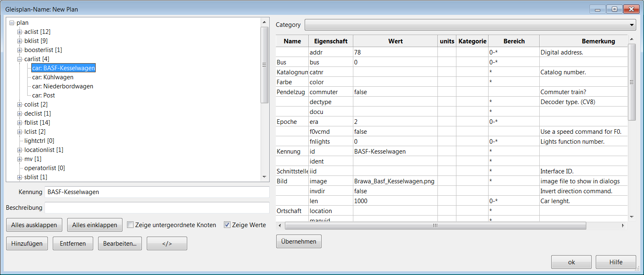
Task: Expand the locationlist [1] tree node
Action: (19, 150)
